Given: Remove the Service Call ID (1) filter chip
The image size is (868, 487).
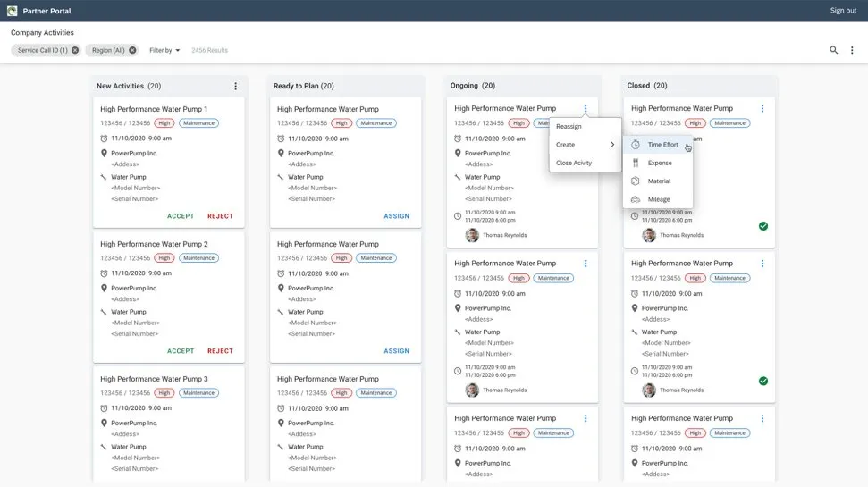Looking at the screenshot, I should click(75, 50).
